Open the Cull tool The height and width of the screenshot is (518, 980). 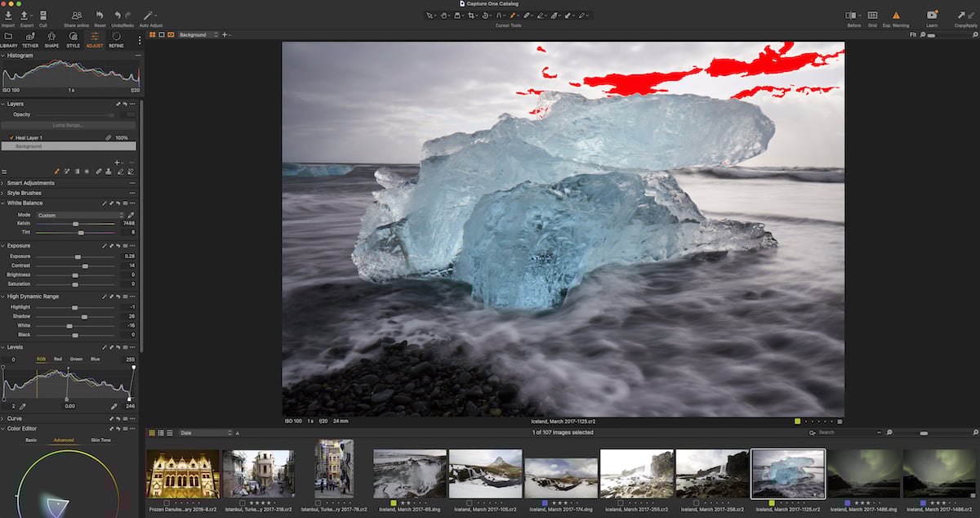[43, 16]
